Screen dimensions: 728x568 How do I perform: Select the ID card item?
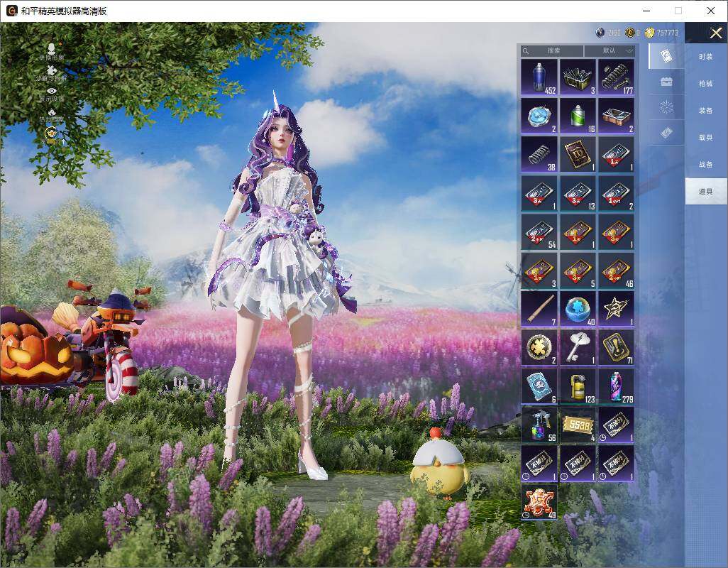coord(578,154)
